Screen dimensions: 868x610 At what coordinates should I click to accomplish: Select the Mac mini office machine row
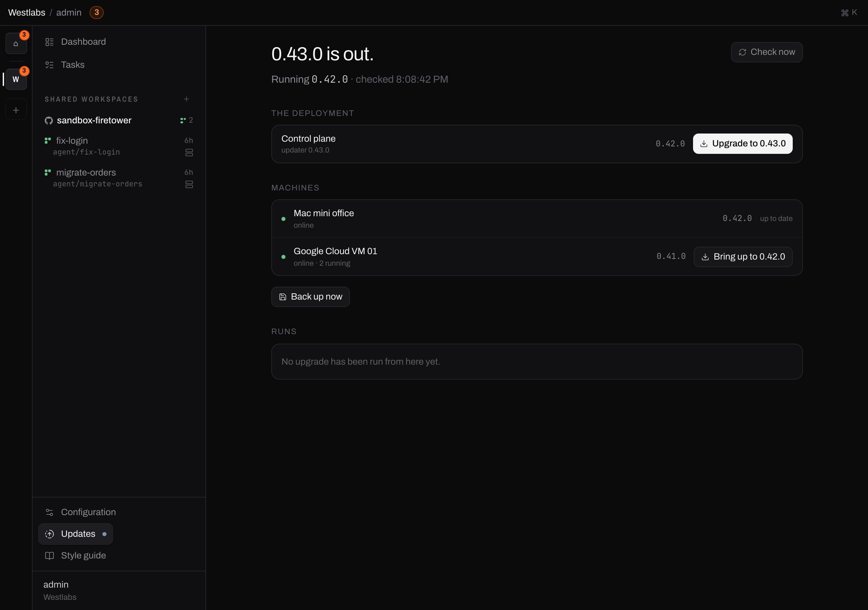point(537,219)
